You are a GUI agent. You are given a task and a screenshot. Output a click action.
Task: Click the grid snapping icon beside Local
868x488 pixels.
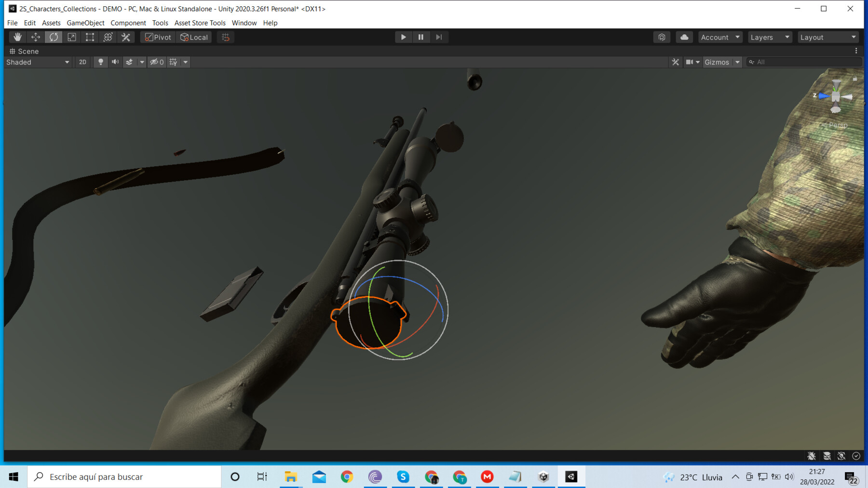(226, 37)
